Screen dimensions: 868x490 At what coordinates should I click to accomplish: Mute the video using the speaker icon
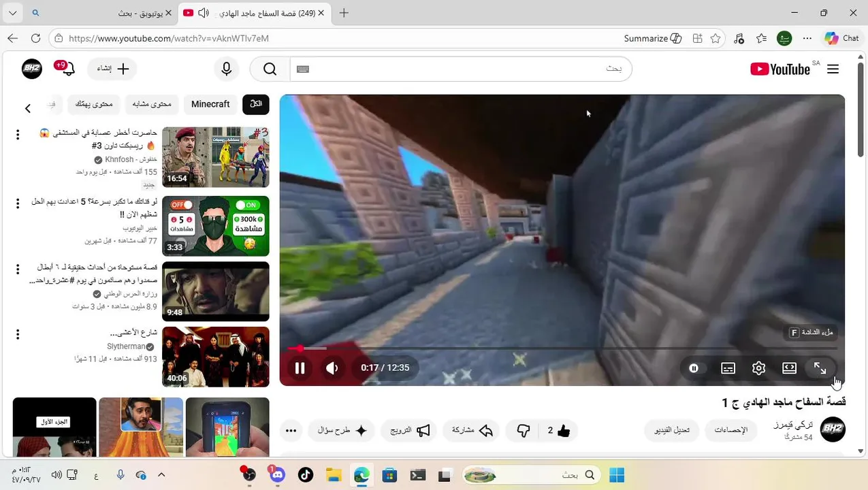point(332,368)
